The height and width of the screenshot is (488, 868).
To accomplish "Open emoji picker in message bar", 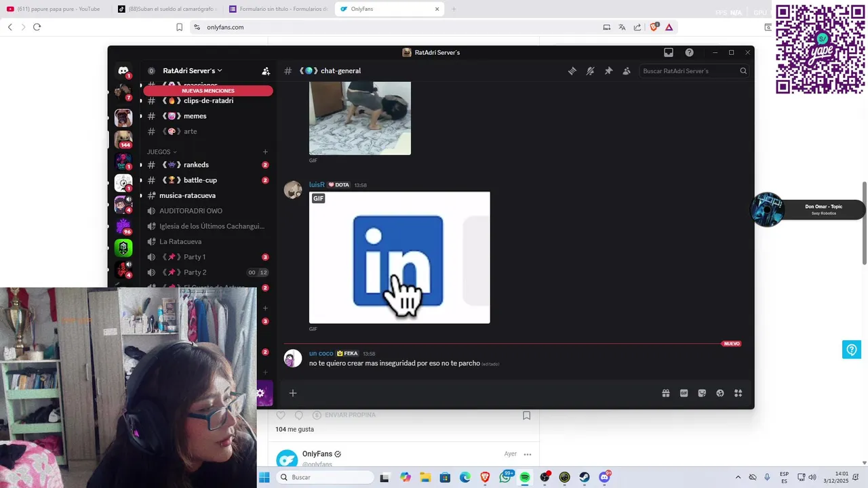I will [x=720, y=393].
